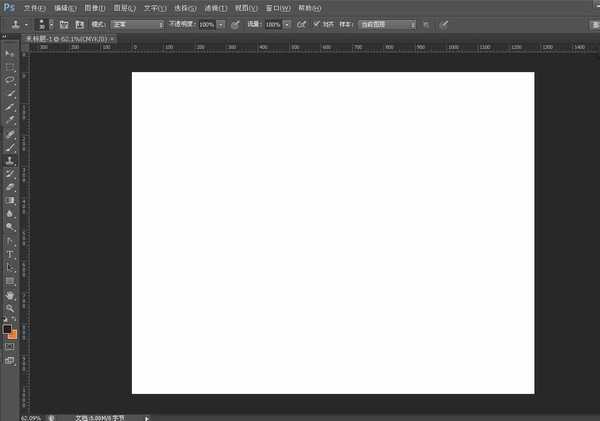Toggle the airbrush icon next to 流量
The width and height of the screenshot is (600, 421).
302,23
